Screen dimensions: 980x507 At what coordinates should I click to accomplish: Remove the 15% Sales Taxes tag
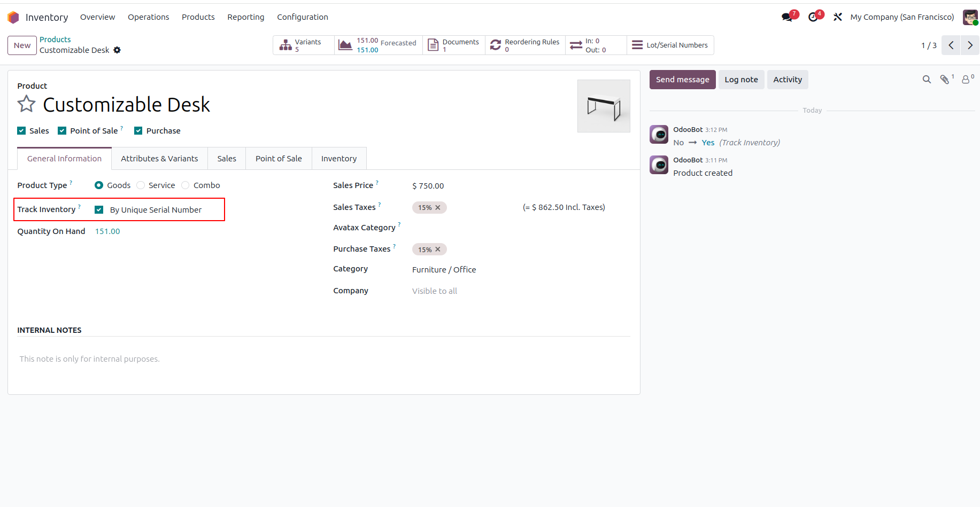(x=438, y=208)
